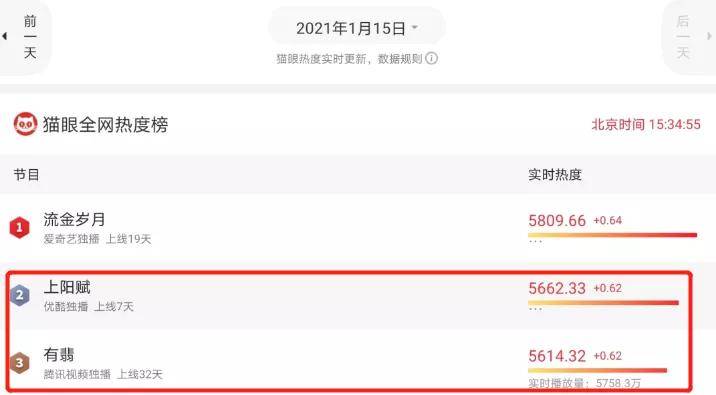Click the blue rank 2 badge

click(x=20, y=295)
